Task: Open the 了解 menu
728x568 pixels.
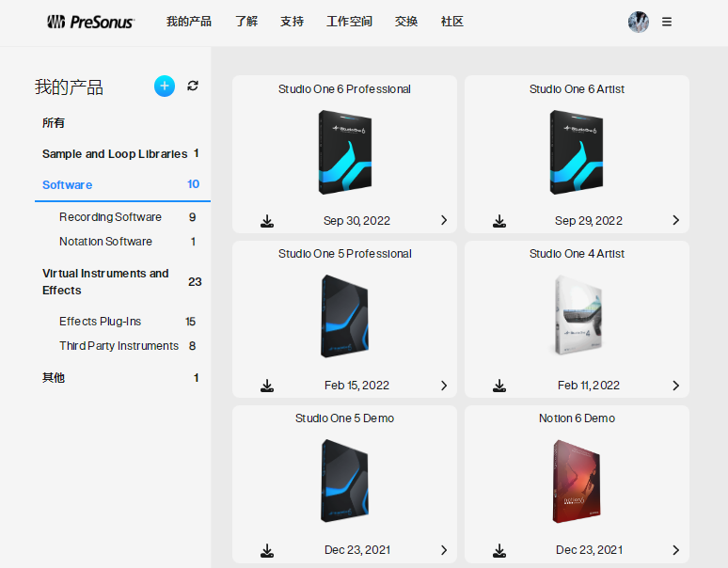Action: (246, 22)
